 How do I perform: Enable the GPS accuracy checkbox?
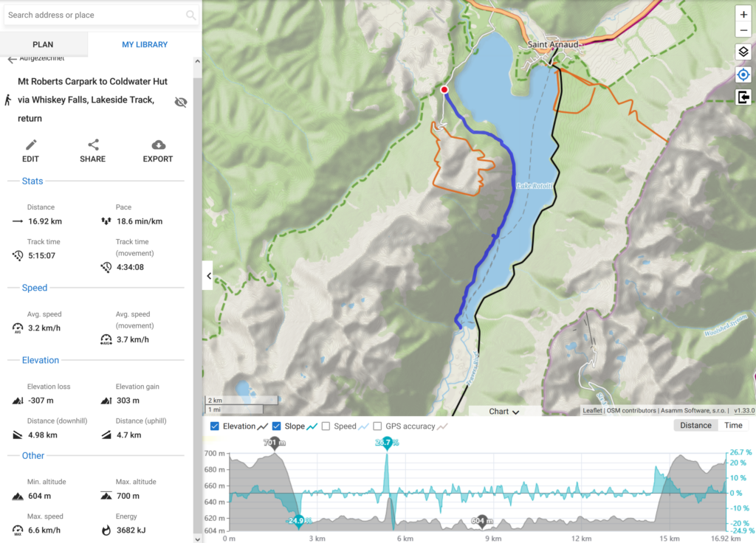(377, 426)
